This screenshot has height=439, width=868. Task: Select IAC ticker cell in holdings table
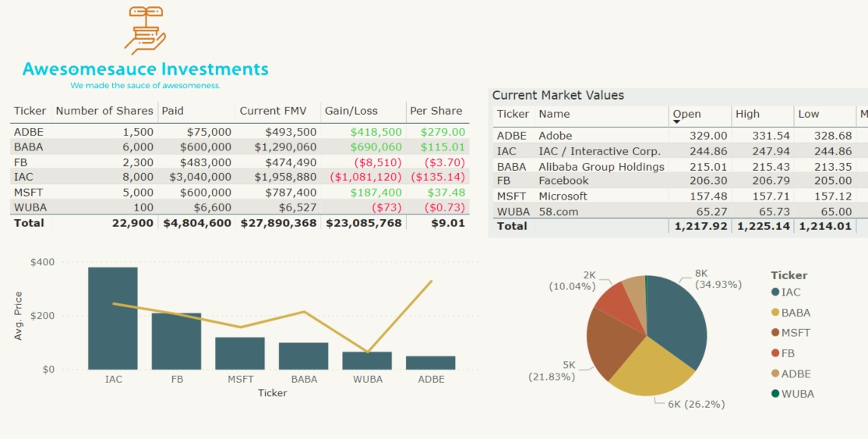point(23,177)
